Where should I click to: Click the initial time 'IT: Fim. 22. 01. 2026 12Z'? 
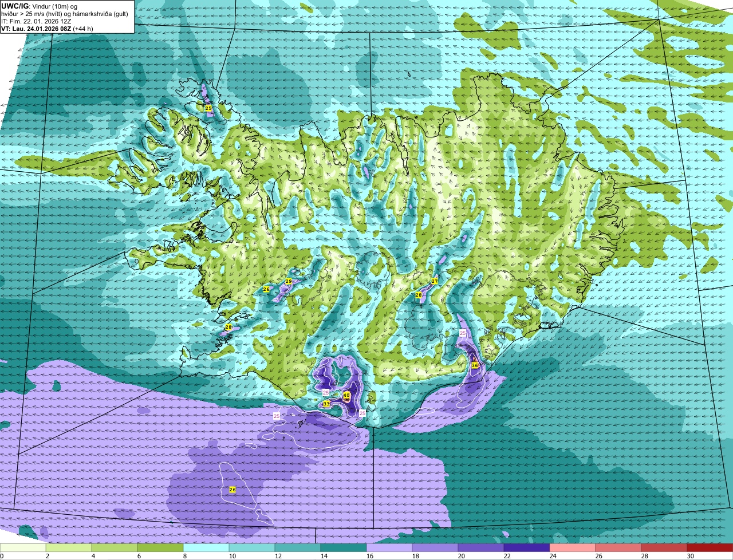[x=37, y=21]
